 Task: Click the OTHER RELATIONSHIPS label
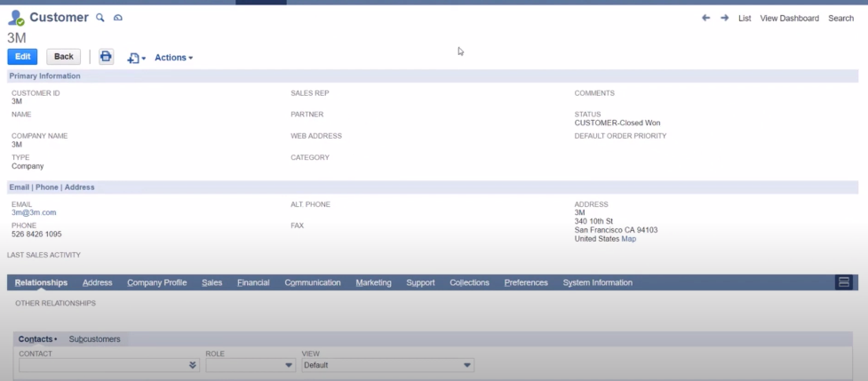coord(55,303)
